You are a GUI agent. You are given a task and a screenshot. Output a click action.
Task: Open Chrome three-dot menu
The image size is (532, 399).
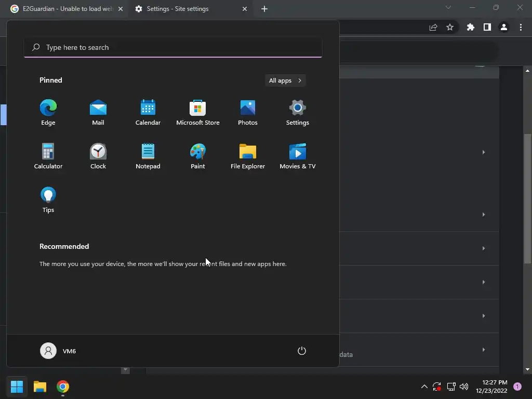click(521, 27)
